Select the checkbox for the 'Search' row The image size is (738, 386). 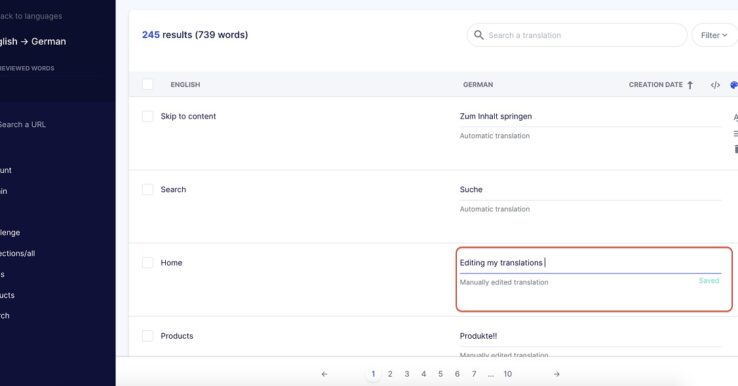pyautogui.click(x=147, y=189)
